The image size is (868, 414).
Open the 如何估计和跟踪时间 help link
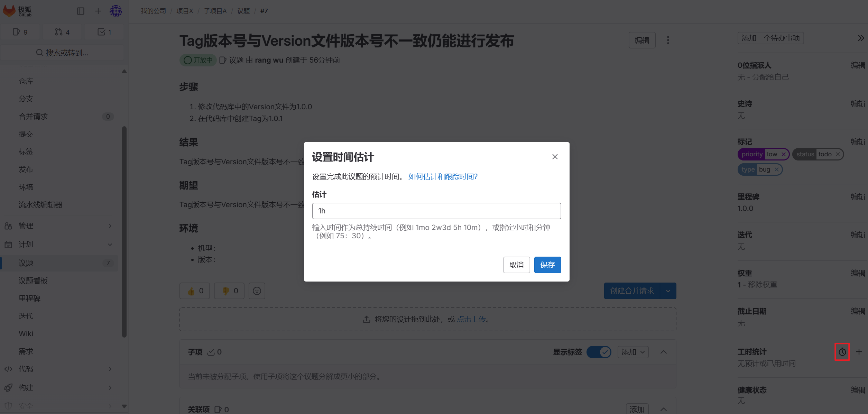coord(442,176)
